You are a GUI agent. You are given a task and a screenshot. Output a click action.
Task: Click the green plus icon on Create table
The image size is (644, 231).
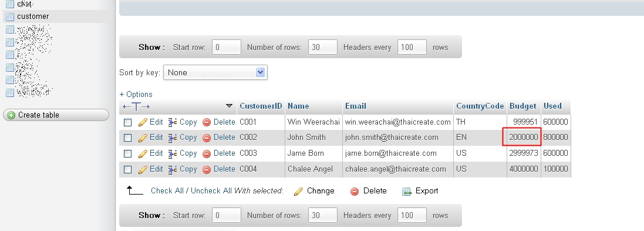pos(11,115)
